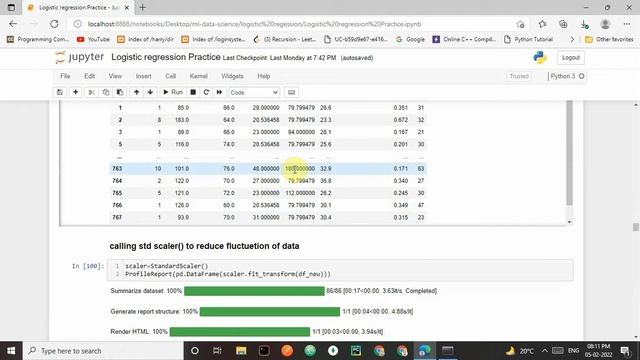Image resolution: width=640 pixels, height=360 pixels.
Task: Open the Widgets menu
Action: tap(232, 76)
